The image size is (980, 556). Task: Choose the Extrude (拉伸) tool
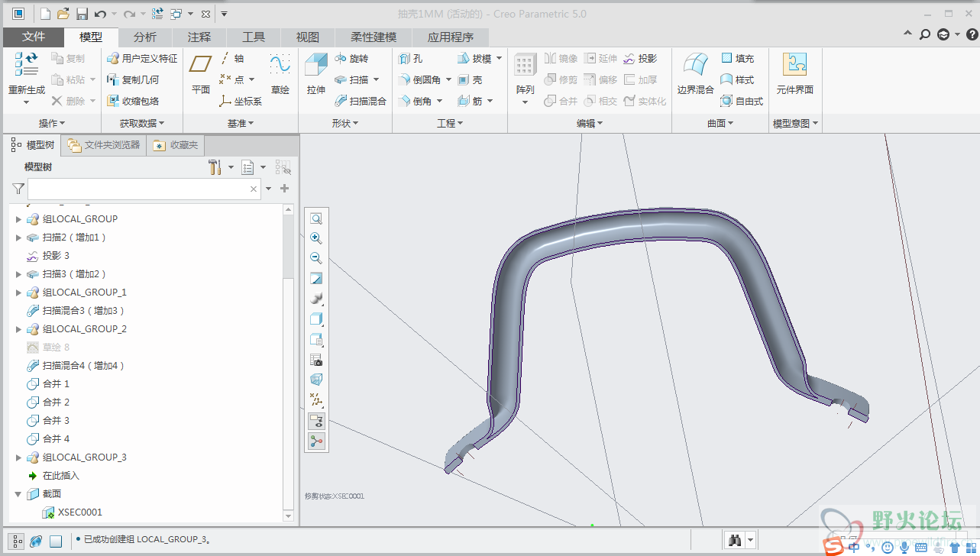315,74
